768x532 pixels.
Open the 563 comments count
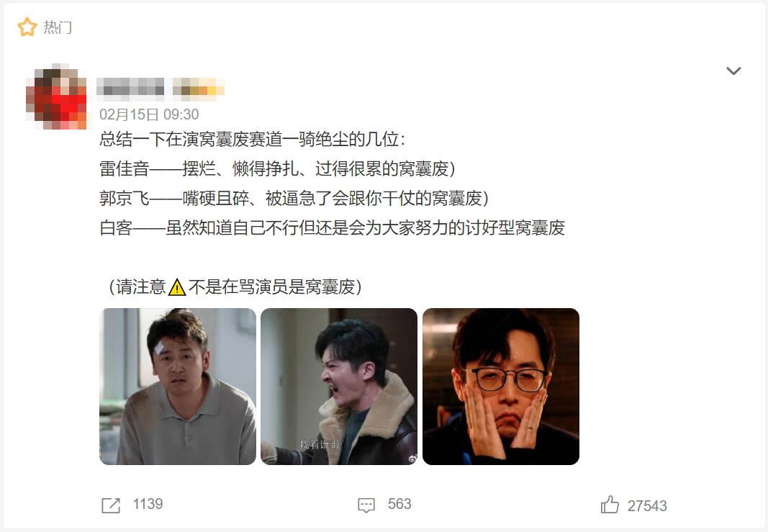pos(399,504)
